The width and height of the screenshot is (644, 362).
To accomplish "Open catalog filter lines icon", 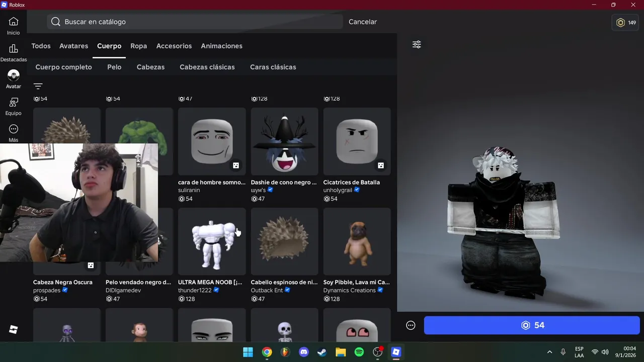I will pos(38,86).
